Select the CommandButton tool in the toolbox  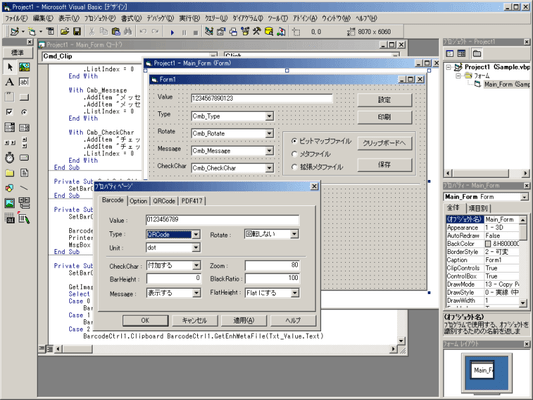24,97
